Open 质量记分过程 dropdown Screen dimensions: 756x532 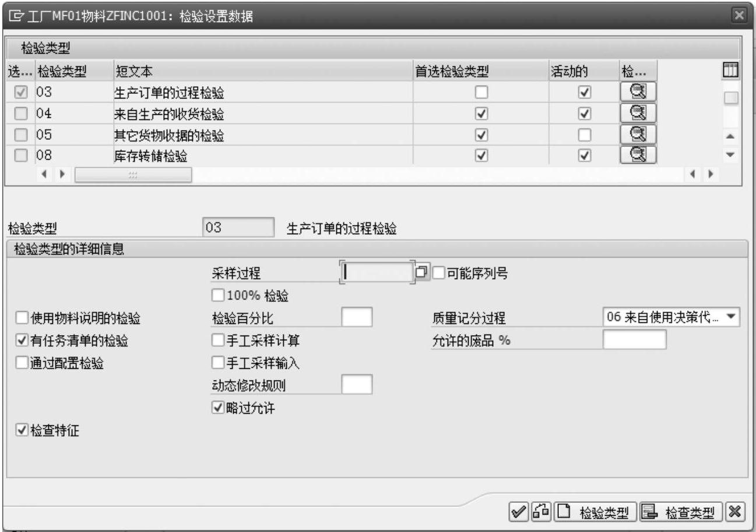(x=732, y=318)
